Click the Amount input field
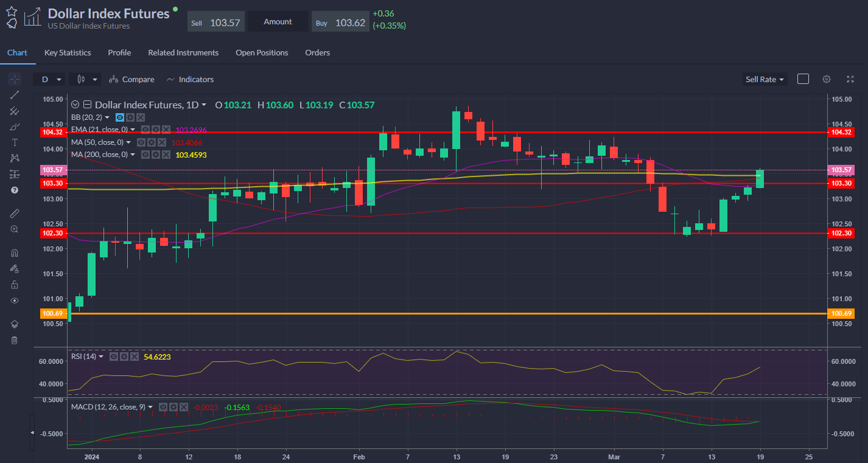868x463 pixels. 278,22
